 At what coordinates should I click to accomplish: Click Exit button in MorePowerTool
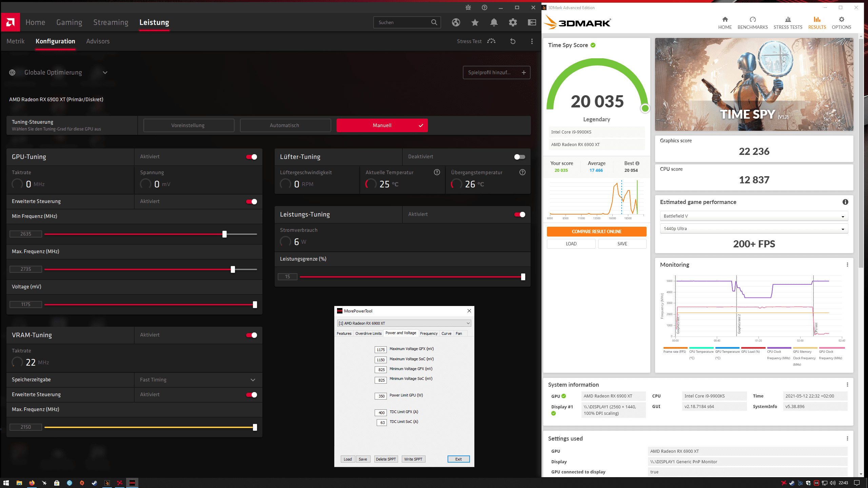(458, 459)
